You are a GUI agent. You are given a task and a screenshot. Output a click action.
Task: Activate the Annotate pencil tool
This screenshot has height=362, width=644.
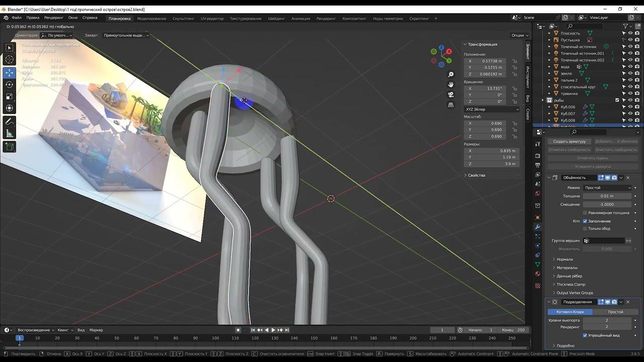click(x=10, y=122)
